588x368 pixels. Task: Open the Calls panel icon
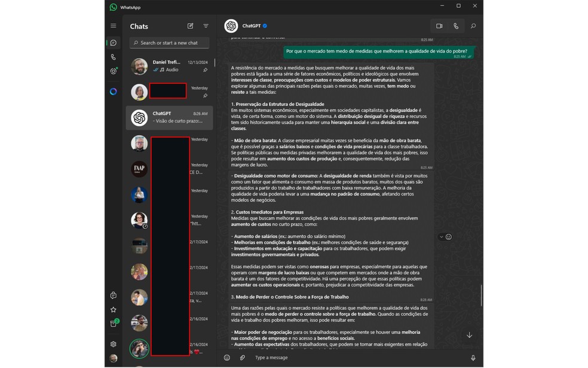coord(113,57)
